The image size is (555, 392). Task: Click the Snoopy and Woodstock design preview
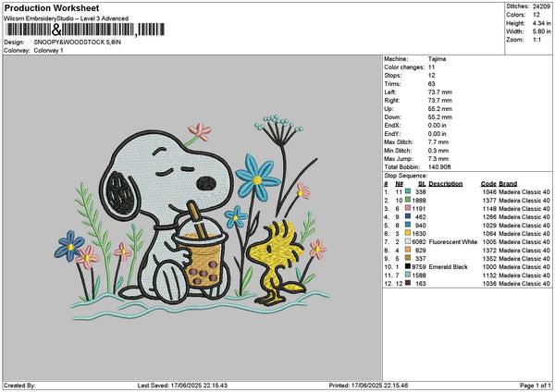191,218
